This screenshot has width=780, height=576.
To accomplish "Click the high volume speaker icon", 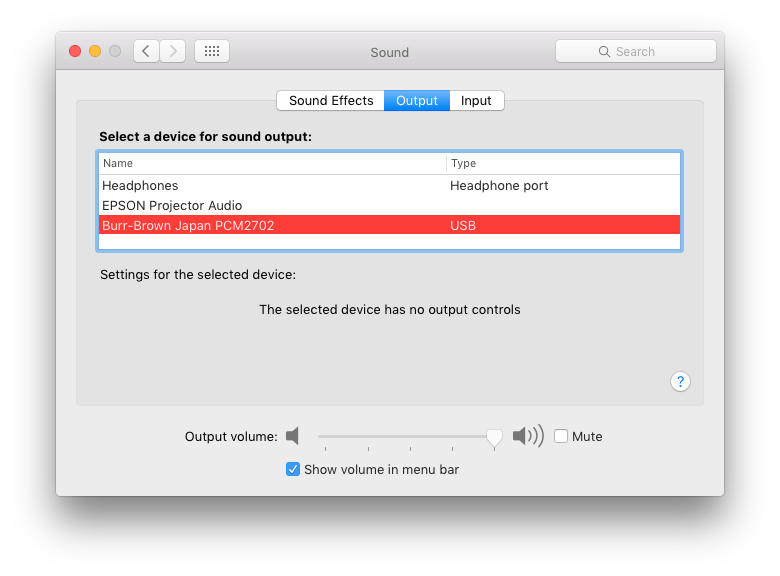I will 527,436.
